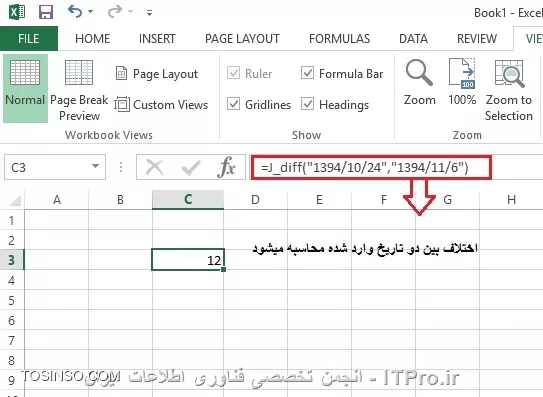Click the Excel application icon
The image size is (543, 397).
click(x=17, y=12)
